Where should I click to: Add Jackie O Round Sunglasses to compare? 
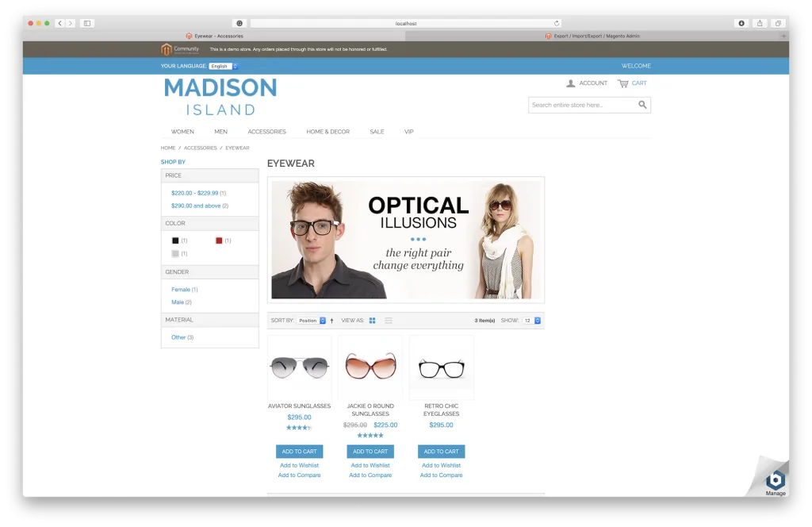370,475
